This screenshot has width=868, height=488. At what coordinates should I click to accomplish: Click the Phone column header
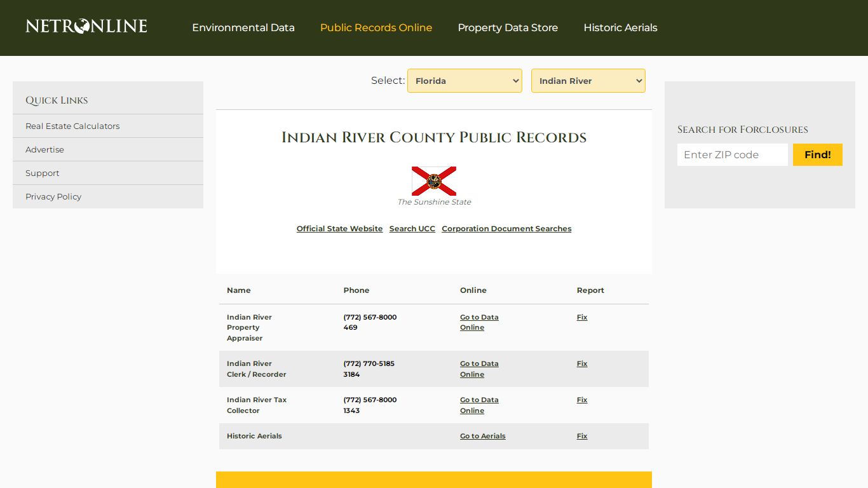coord(356,290)
